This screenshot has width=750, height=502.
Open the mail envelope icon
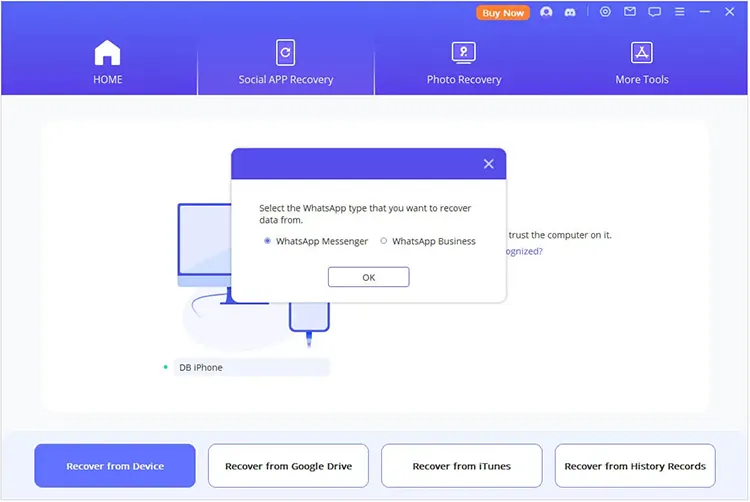point(630,12)
